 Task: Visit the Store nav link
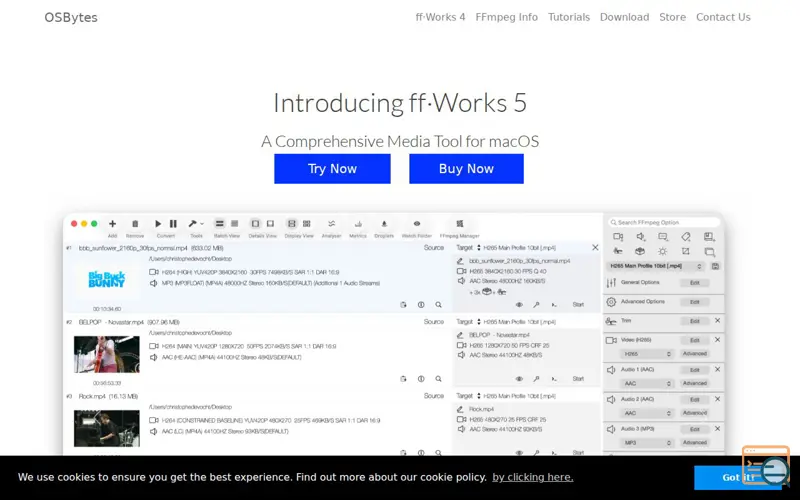coord(672,17)
